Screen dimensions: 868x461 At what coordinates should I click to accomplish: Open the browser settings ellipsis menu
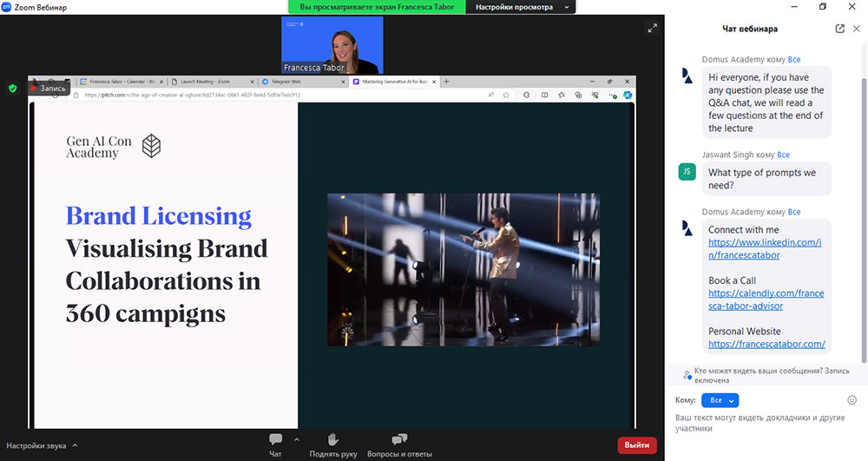612,95
